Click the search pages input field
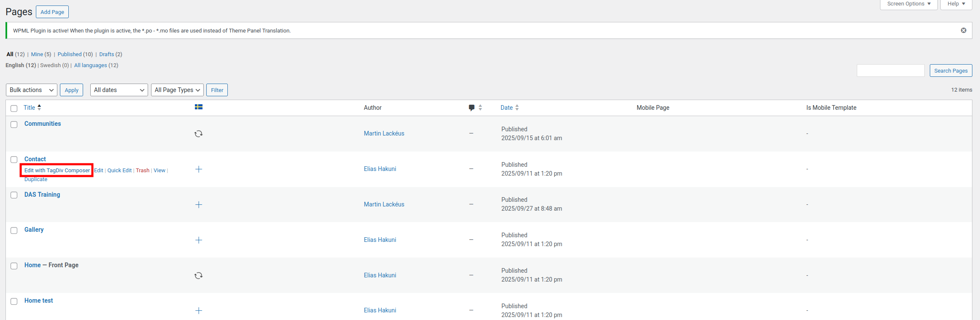The height and width of the screenshot is (320, 980). pyautogui.click(x=890, y=71)
